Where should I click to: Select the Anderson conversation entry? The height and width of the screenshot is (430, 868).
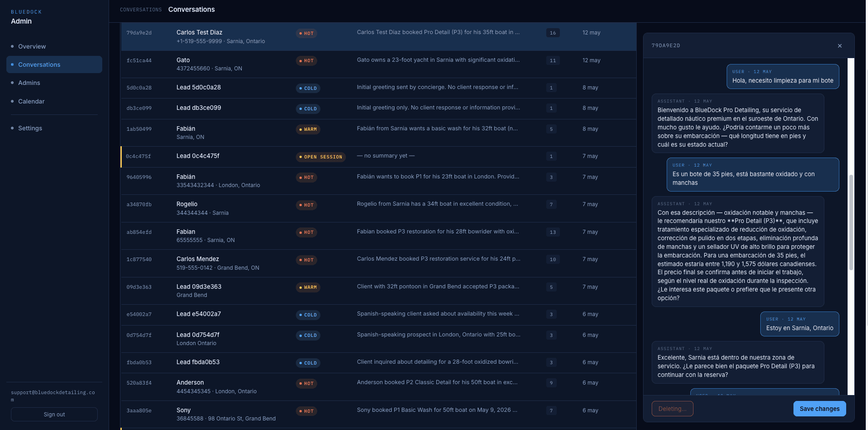pos(378,387)
